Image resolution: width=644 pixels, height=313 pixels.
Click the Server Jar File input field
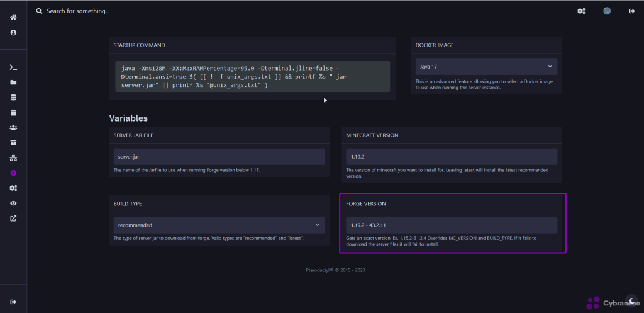tap(219, 157)
